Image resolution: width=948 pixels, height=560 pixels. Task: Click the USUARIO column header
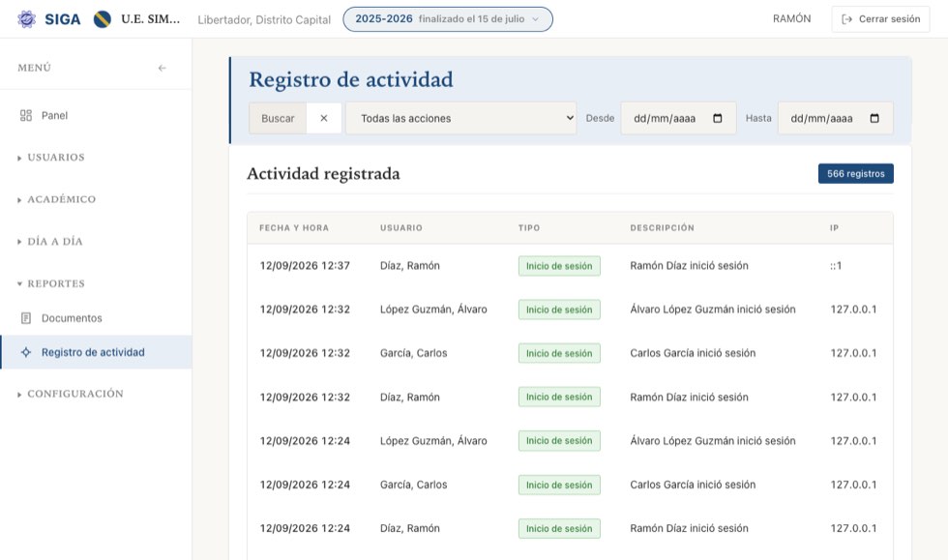400,228
